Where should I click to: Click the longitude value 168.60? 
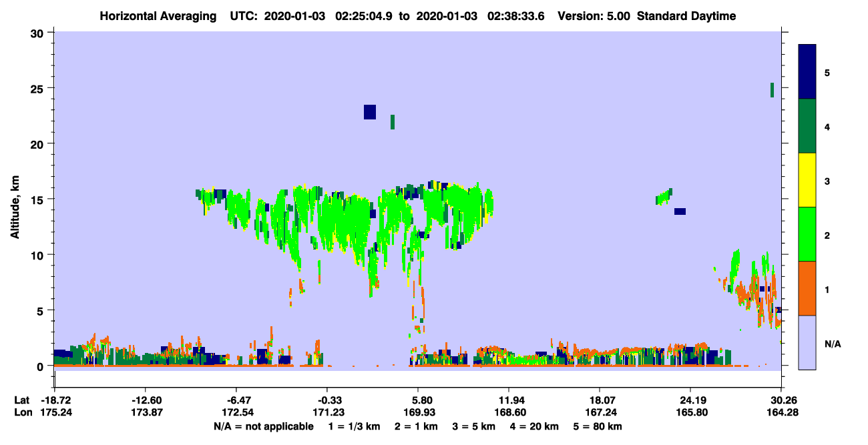[509, 413]
